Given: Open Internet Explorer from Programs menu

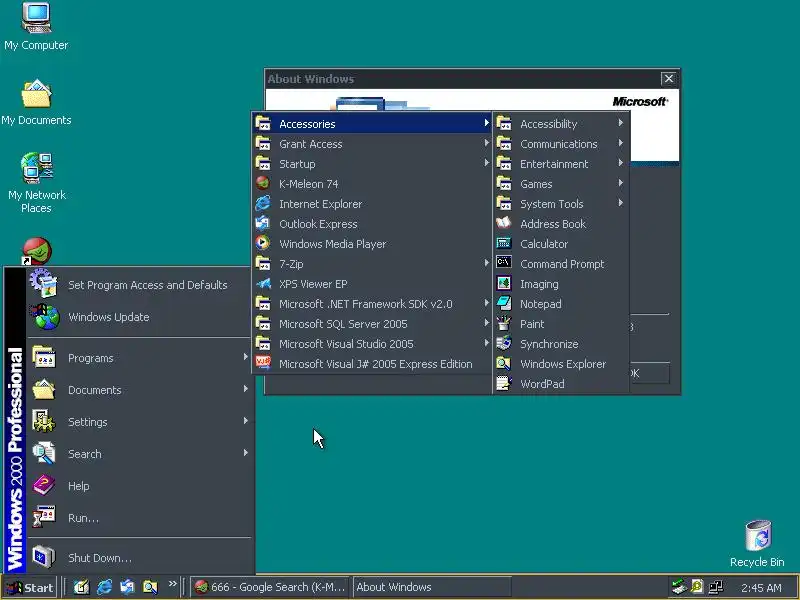Looking at the screenshot, I should coord(372,204).
